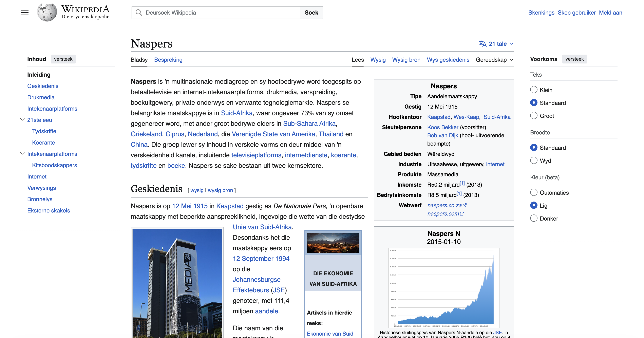This screenshot has width=644, height=338.
Task: Click the Wikipedia globe logo
Action: point(47,13)
